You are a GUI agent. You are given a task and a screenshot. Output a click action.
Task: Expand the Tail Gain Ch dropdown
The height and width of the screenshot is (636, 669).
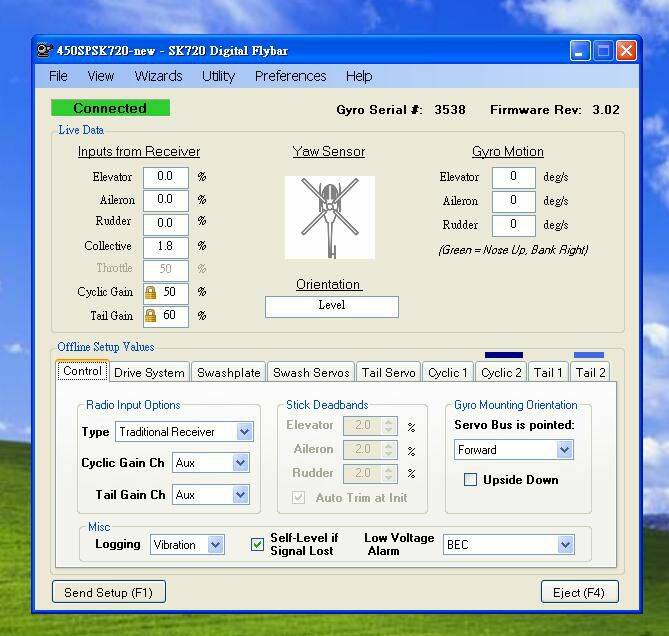[241, 495]
